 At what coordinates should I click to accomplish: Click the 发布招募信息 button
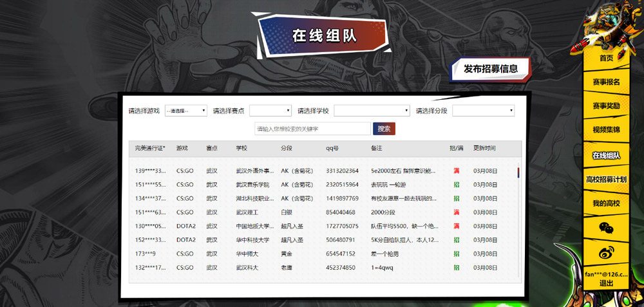(x=491, y=69)
